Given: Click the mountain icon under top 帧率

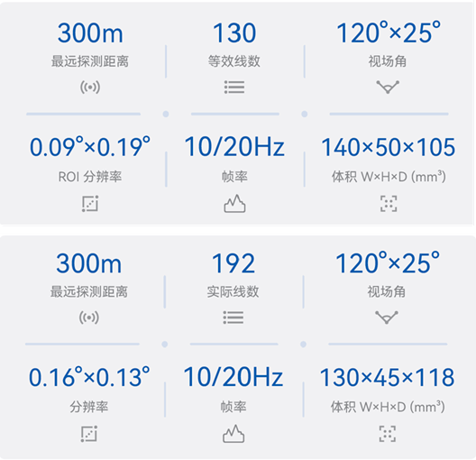Looking at the screenshot, I should coord(234,204).
